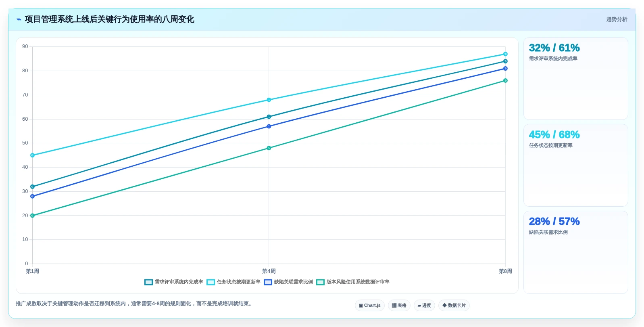Click legend label 需求评审系统内完成率

point(179,282)
